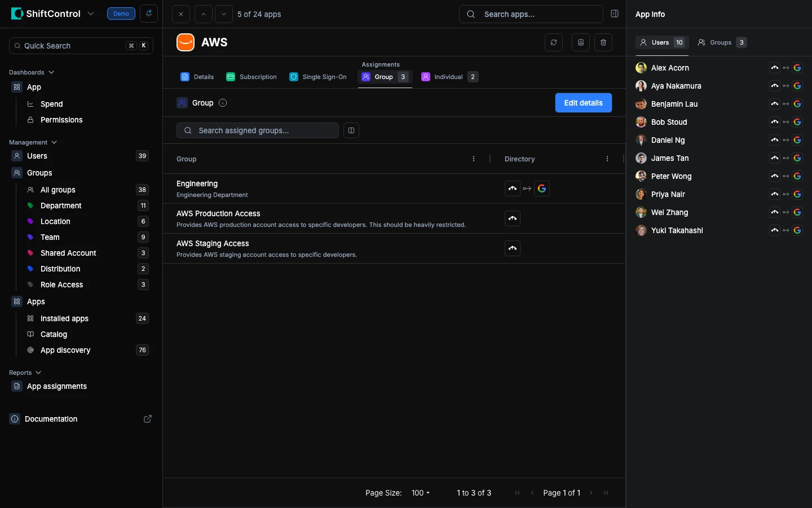Click Google directory icon in Engineering row

point(542,189)
